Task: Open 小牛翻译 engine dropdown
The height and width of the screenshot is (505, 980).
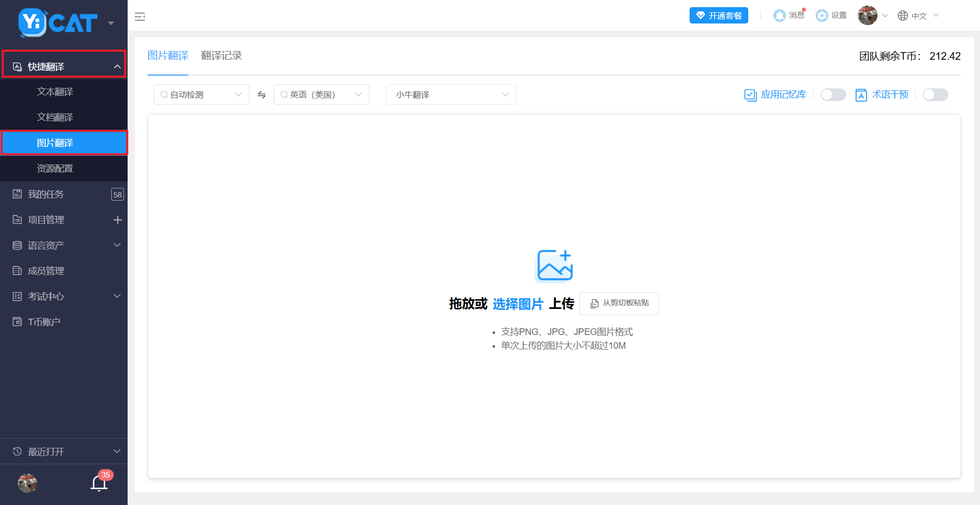Action: 451,95
